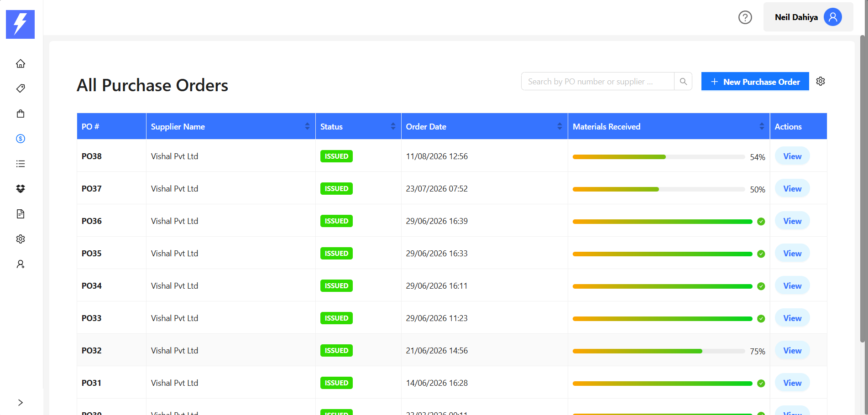
Task: Click the green checkmark icon for PO36
Action: [761, 222]
